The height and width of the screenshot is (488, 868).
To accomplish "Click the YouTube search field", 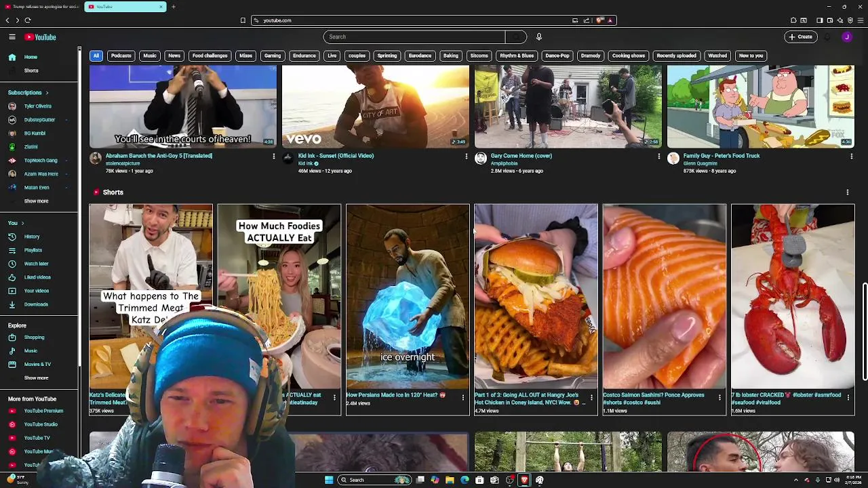I will 414,37.
